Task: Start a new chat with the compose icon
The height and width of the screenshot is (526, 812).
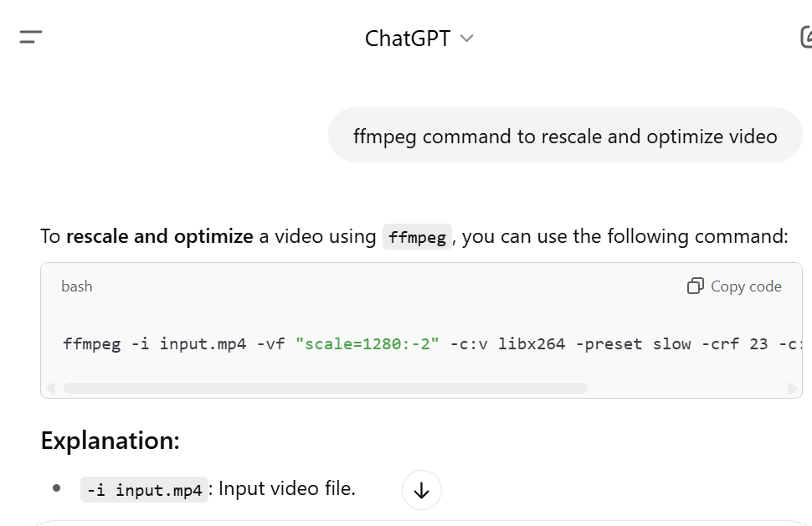Action: [x=806, y=38]
